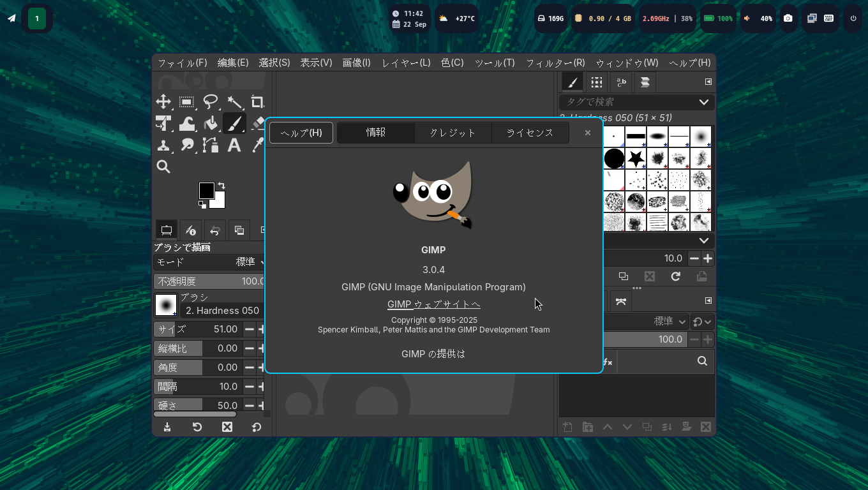Choose the Fuzzy Select magic wand

(x=234, y=102)
